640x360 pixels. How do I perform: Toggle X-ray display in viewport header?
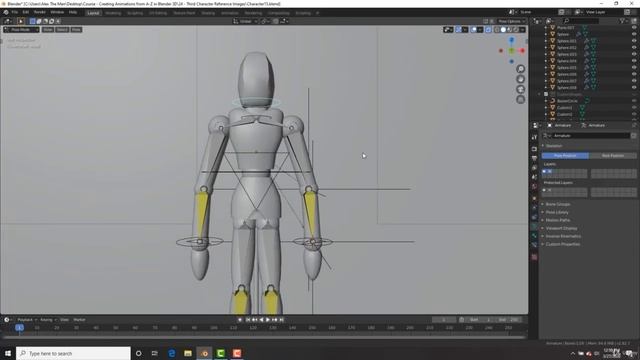(x=488, y=30)
